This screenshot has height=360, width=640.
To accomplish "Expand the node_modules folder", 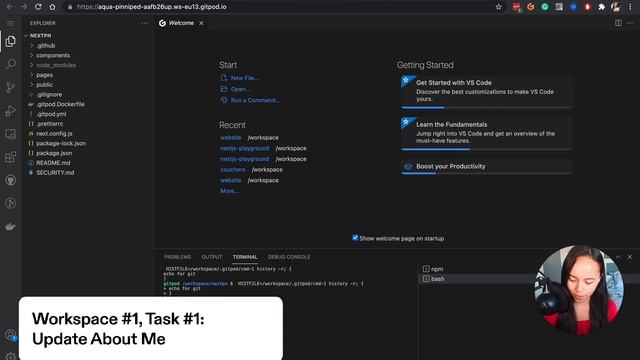I will point(56,65).
